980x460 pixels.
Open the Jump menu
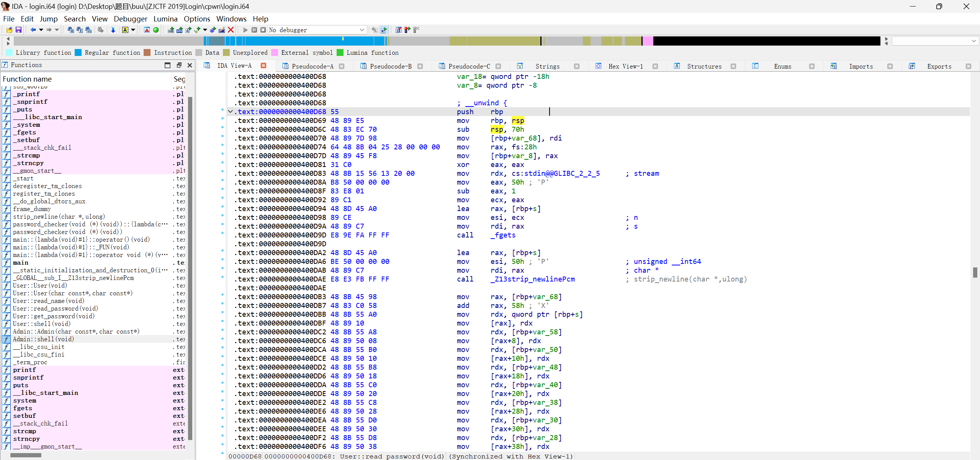coord(49,19)
